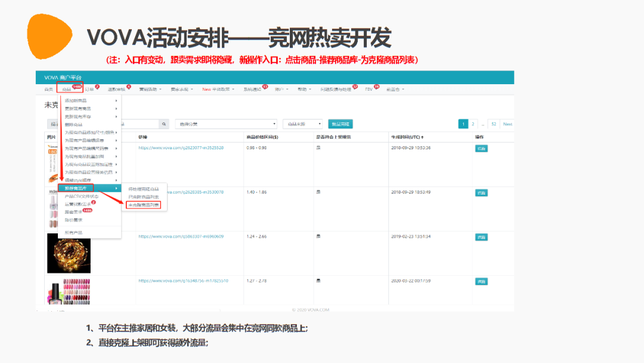Viewport: 644px width, 363px height.
Task: Open 系统通知 with notification badge
Action: 253,89
